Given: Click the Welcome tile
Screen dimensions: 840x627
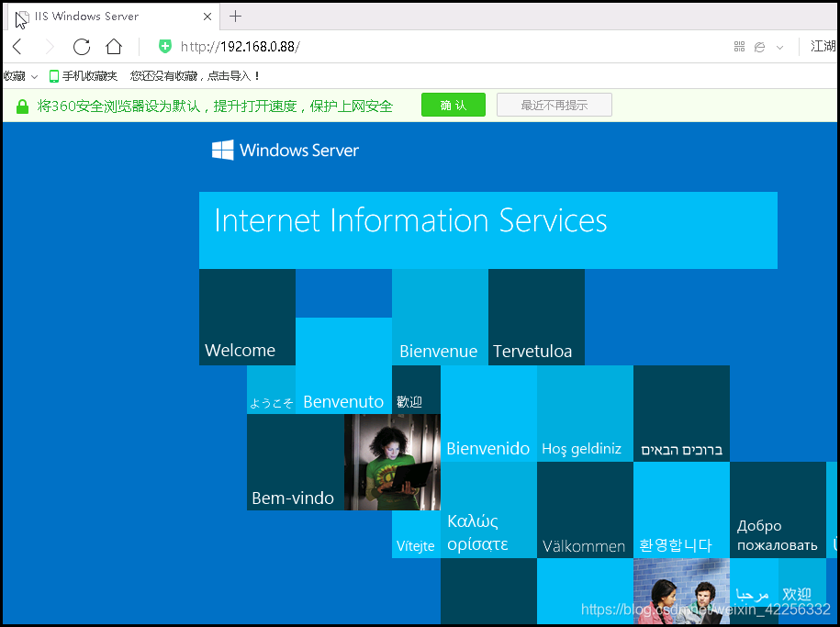Looking at the screenshot, I should point(247,318).
